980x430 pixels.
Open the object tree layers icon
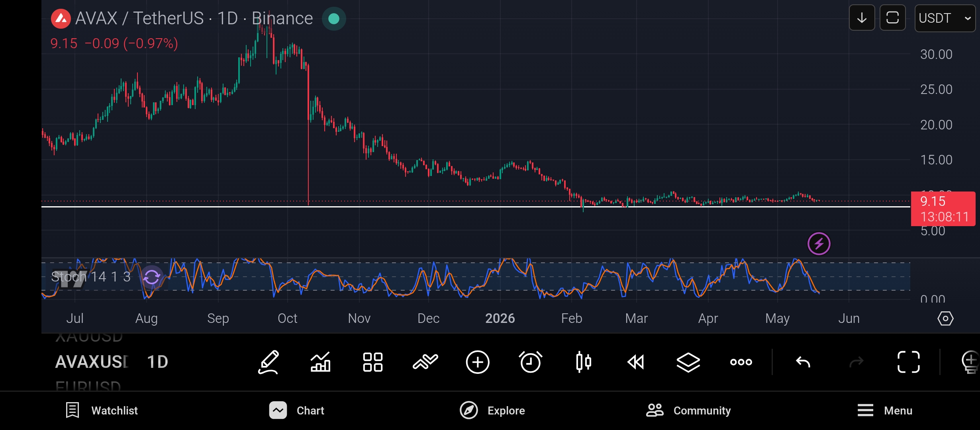click(x=688, y=362)
